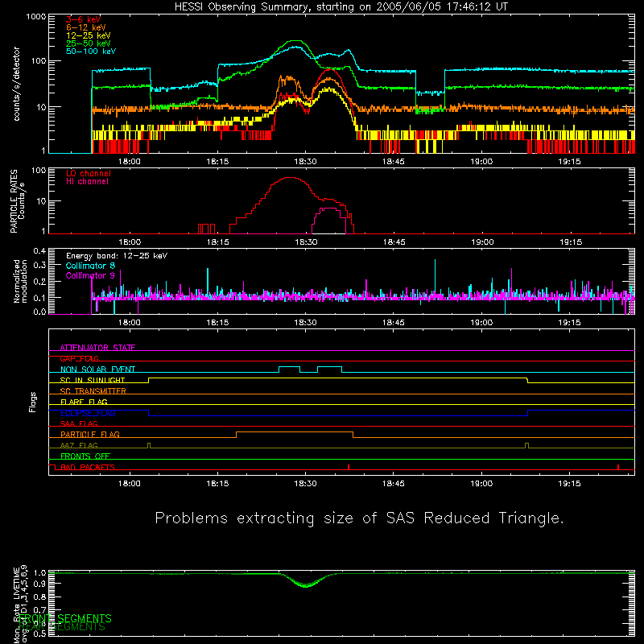Click the SAA_FLAG label
The image size is (644, 644).
79,423
